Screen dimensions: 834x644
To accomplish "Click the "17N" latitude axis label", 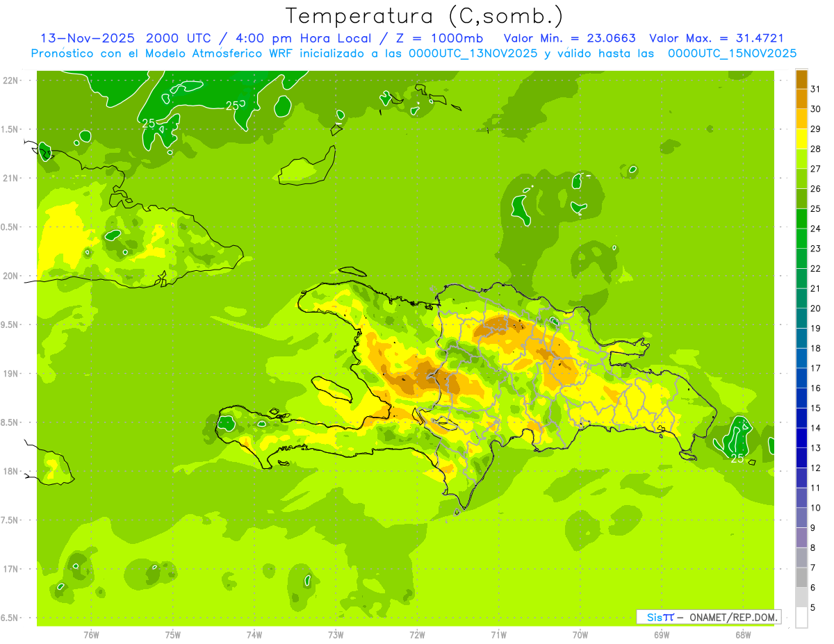I will 10,569.
